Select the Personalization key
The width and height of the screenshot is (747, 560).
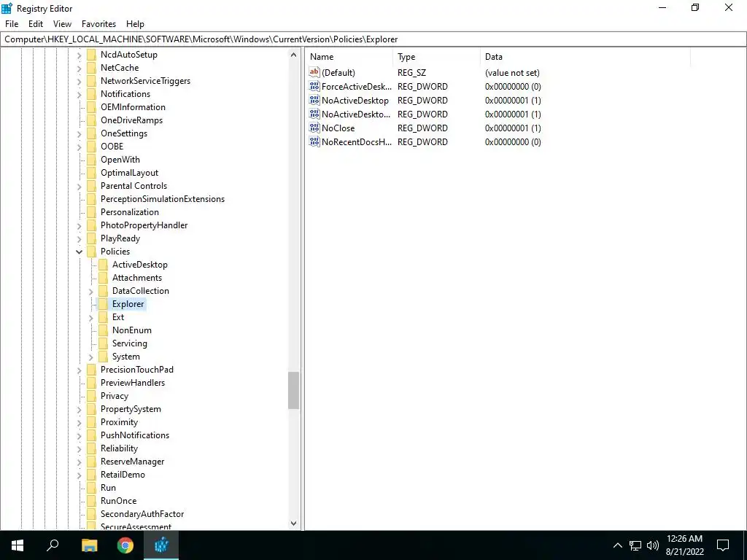[130, 212]
